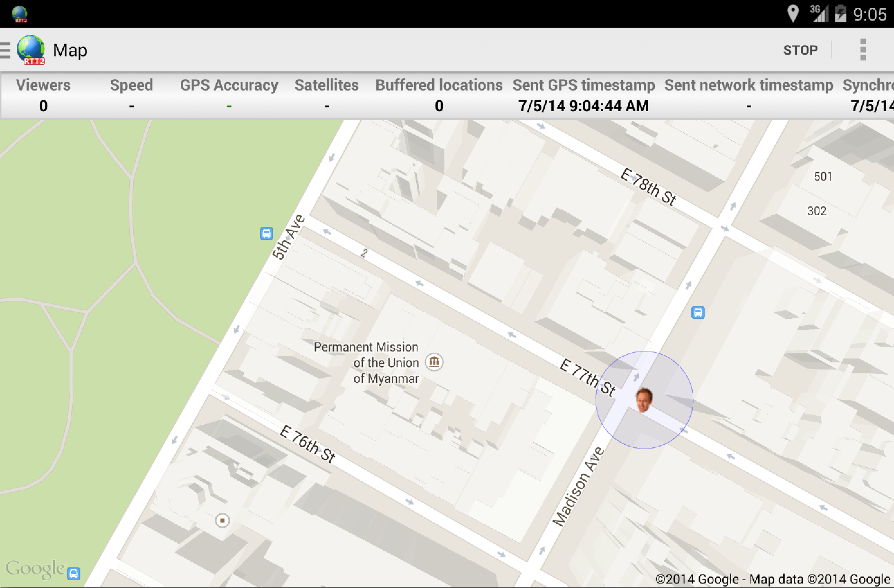894x588 pixels.
Task: Tap the bus stop icon beside Google logo
Action: 74,573
